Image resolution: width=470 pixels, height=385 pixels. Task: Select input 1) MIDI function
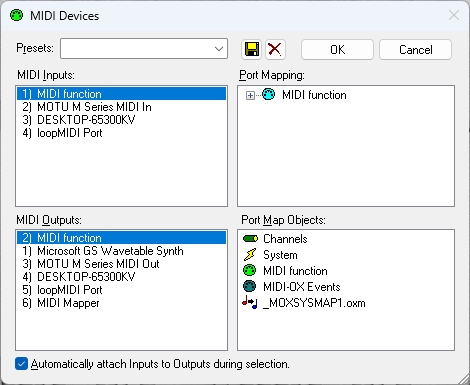click(121, 94)
